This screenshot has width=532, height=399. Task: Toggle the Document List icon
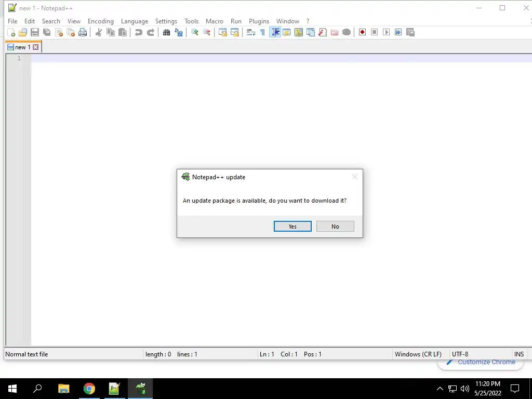coord(311,33)
